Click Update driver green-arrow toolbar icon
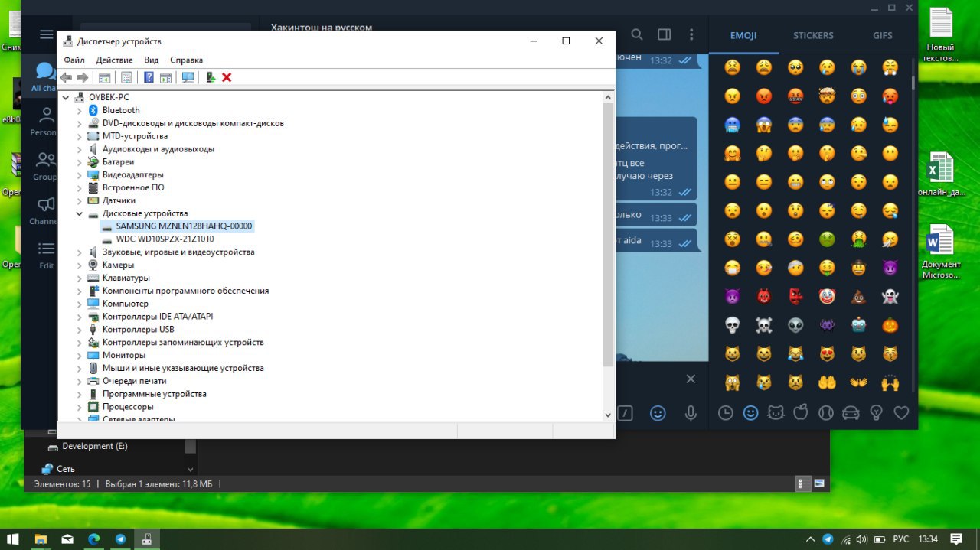Viewport: 980px width, 550px height. pos(211,77)
